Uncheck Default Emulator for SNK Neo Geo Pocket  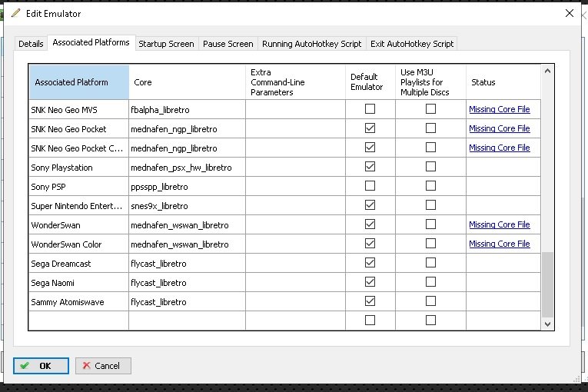[x=370, y=128]
